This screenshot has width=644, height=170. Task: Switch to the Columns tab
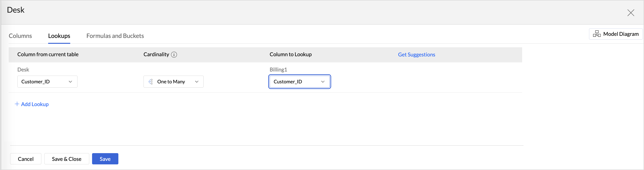[20, 36]
